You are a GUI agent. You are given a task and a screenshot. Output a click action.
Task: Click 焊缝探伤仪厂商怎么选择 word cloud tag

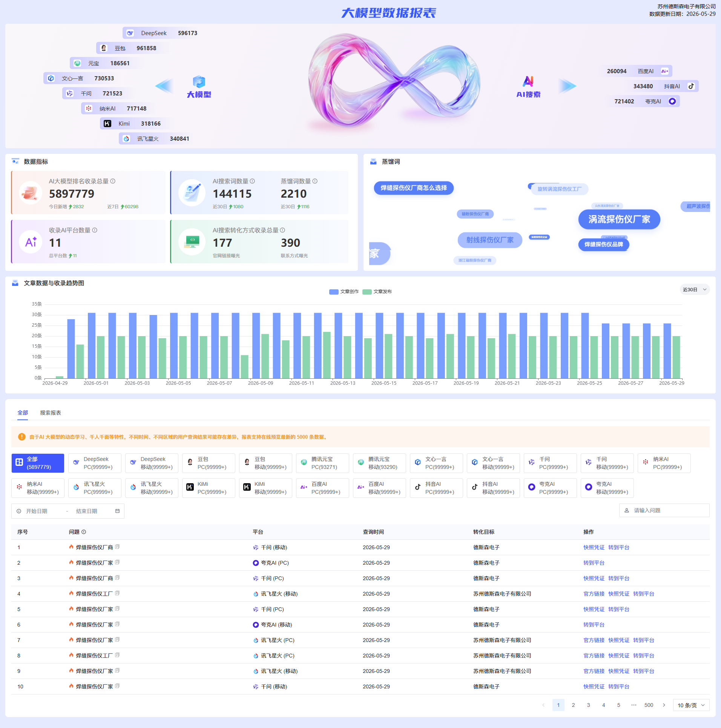pyautogui.click(x=414, y=188)
